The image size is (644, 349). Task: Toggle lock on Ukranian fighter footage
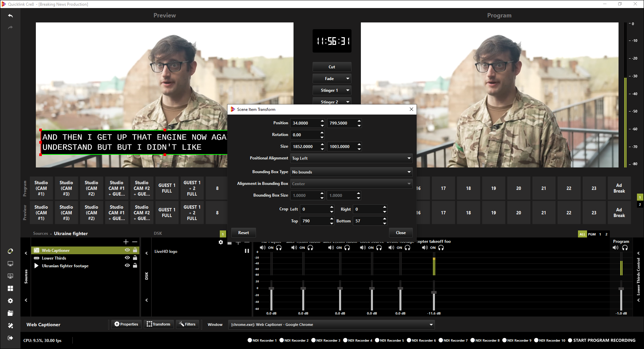[135, 266]
